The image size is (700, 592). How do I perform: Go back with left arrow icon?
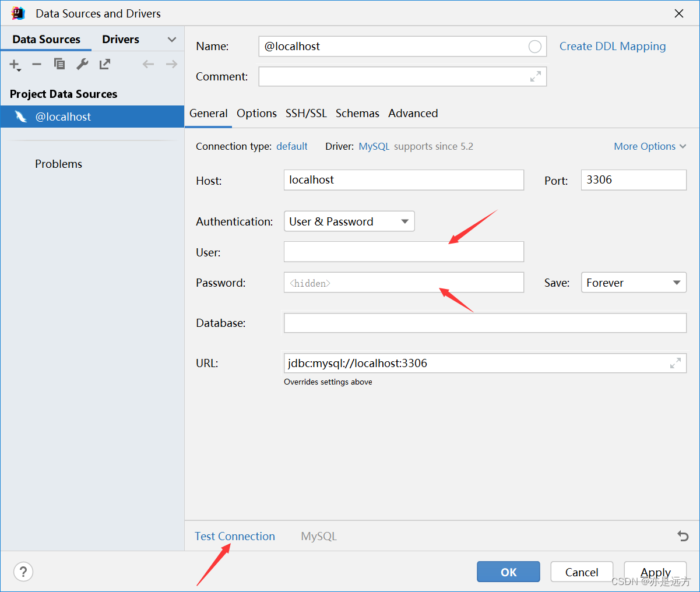(x=148, y=64)
